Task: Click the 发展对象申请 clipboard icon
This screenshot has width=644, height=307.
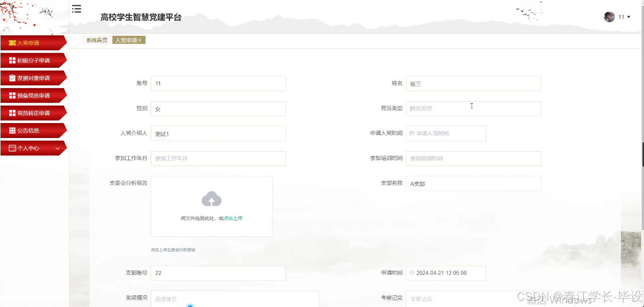Action: (x=13, y=78)
